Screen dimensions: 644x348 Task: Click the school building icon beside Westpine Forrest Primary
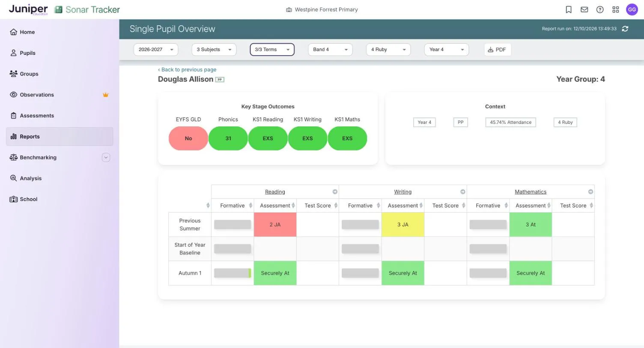(289, 9)
